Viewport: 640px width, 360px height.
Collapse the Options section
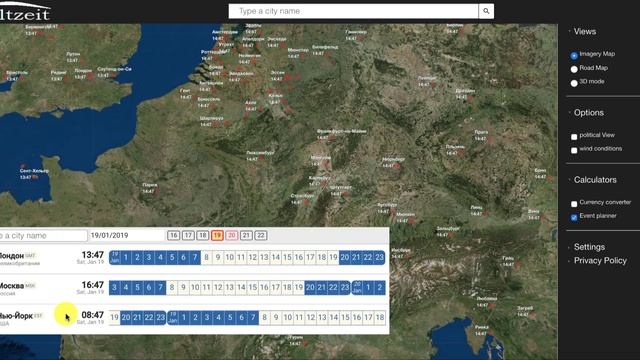click(x=588, y=113)
